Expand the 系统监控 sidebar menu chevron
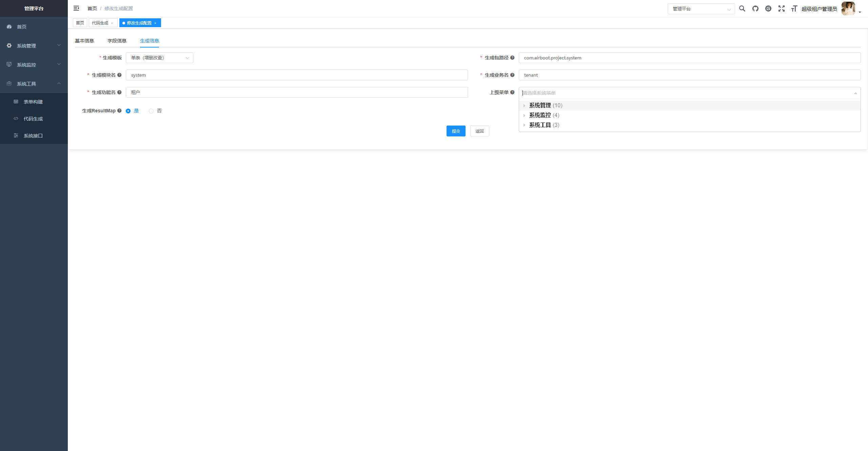The image size is (868, 451). [x=59, y=64]
